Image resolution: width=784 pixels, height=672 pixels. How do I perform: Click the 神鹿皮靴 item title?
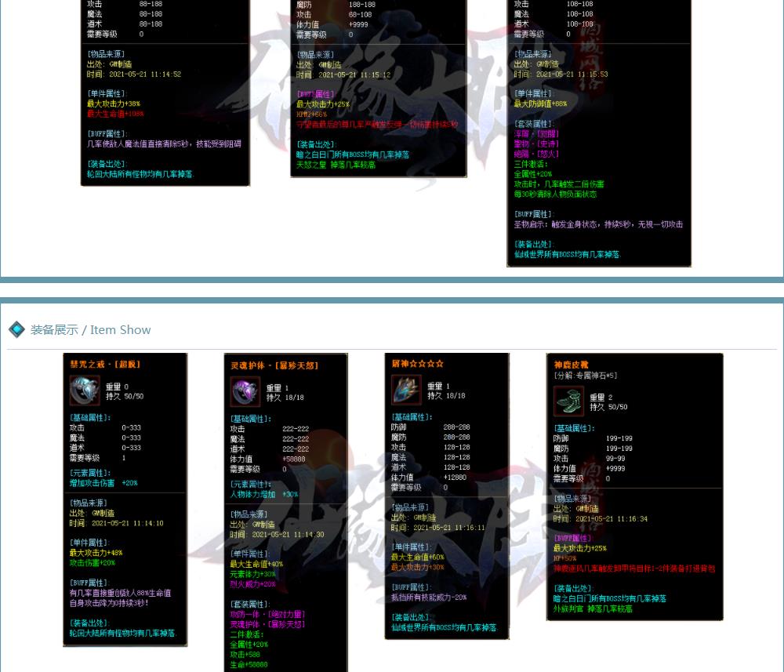coord(570,365)
